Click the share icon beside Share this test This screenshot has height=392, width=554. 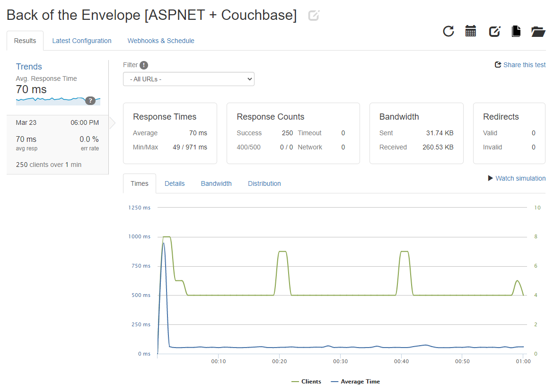(x=498, y=65)
